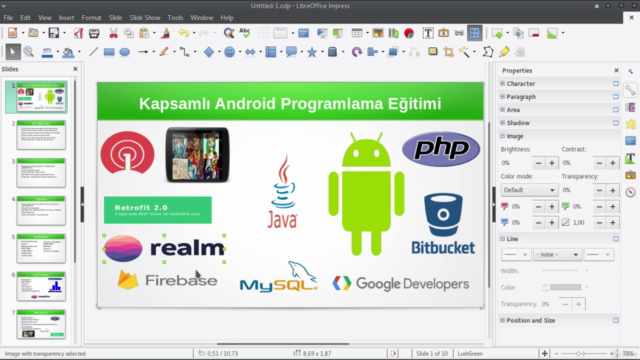Close the Slides panel
Image resolution: width=640 pixels, height=360 pixels.
pyautogui.click(x=76, y=69)
